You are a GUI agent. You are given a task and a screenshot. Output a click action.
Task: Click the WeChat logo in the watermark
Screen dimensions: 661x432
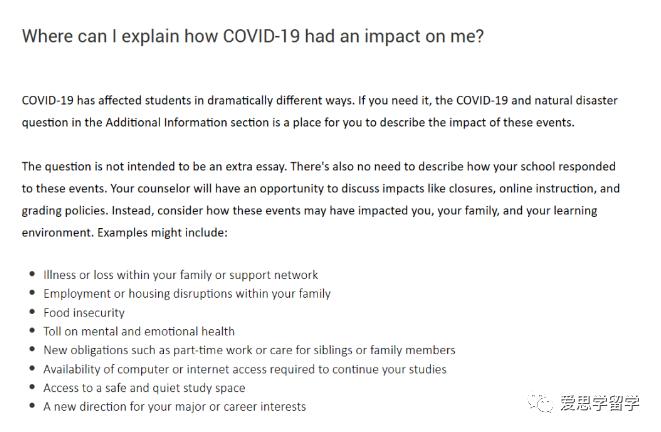[x=541, y=402]
